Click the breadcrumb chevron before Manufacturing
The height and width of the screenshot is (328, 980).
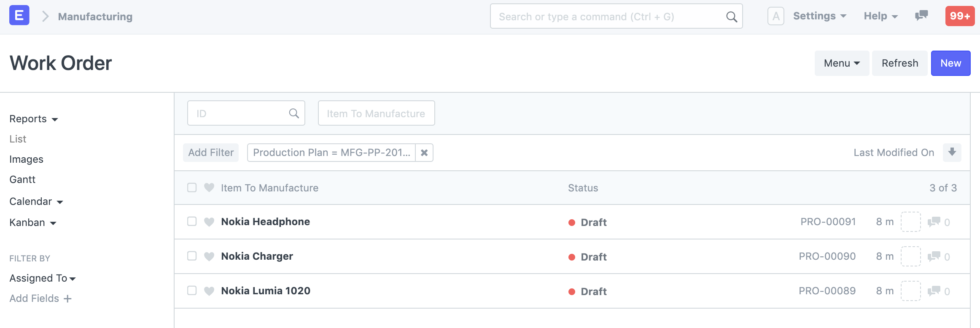click(x=46, y=16)
